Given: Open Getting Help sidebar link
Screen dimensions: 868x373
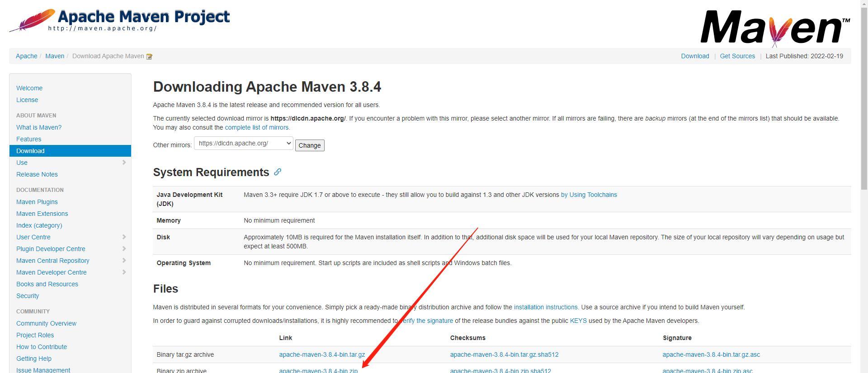Looking at the screenshot, I should (34, 359).
